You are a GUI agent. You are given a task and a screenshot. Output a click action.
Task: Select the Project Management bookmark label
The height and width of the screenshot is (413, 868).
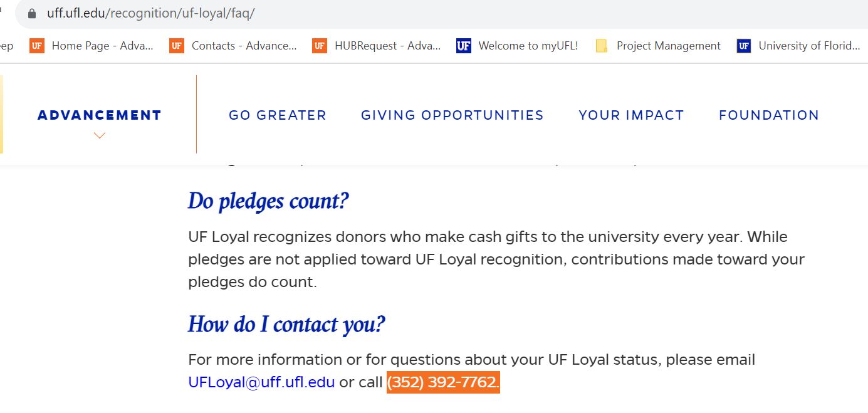tap(669, 46)
